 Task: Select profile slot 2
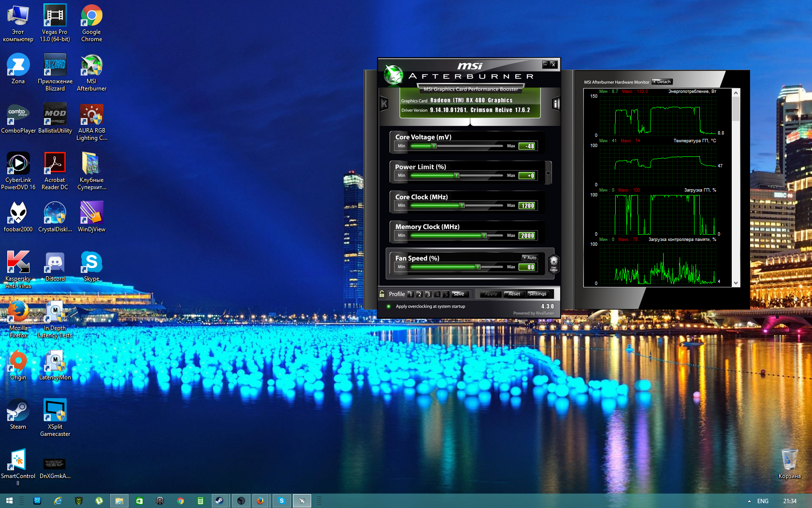419,294
